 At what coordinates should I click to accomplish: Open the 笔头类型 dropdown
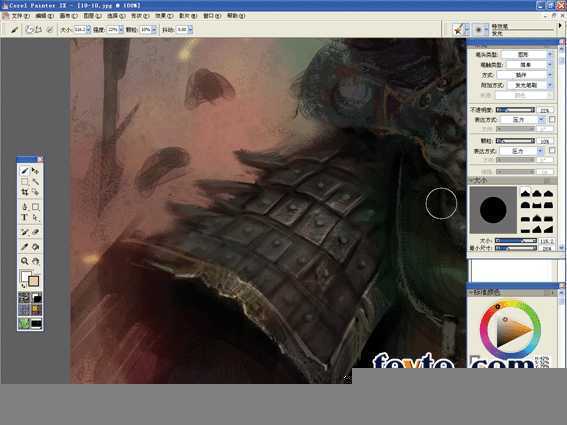pos(527,55)
